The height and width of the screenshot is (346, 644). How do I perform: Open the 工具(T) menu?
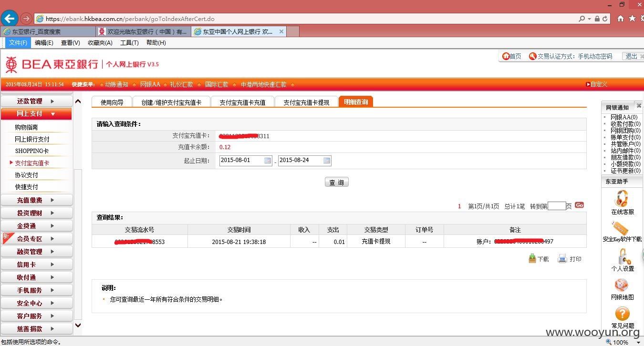pyautogui.click(x=129, y=42)
